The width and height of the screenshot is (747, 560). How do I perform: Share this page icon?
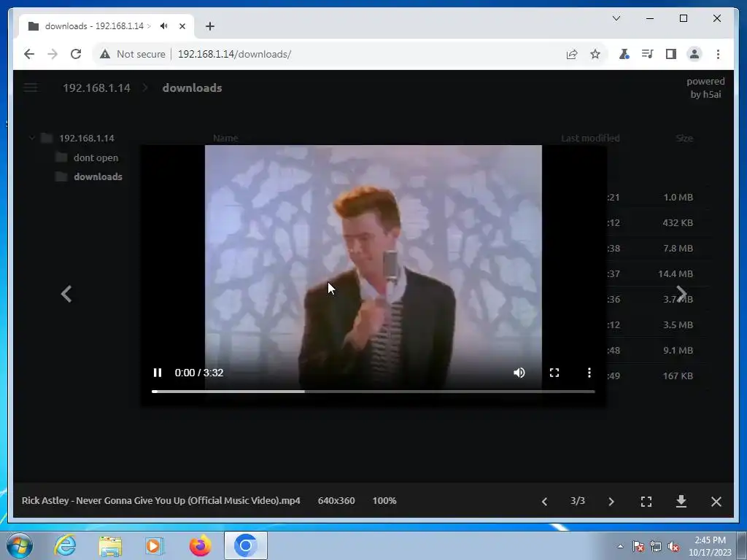[x=572, y=54]
